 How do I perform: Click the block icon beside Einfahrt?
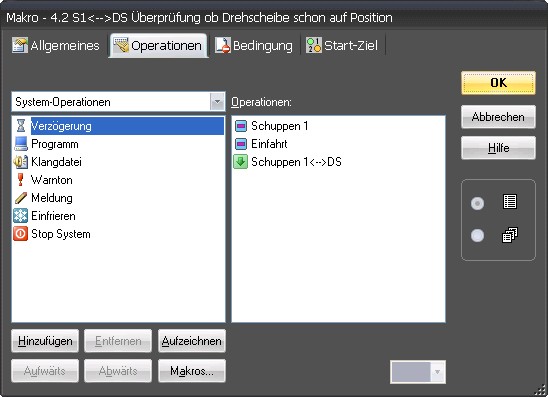click(241, 144)
